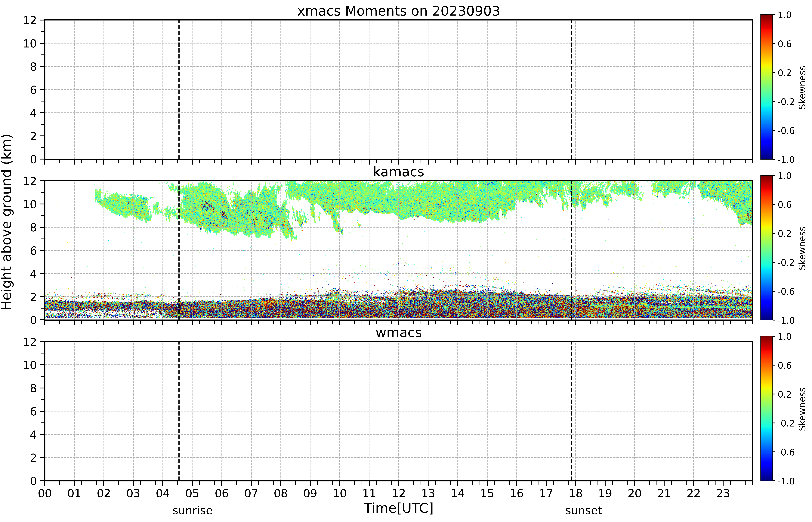Click the 'Skewness' label beside xmacs colorbar
Image resolution: width=812 pixels, height=522 pixels.
[x=802, y=87]
